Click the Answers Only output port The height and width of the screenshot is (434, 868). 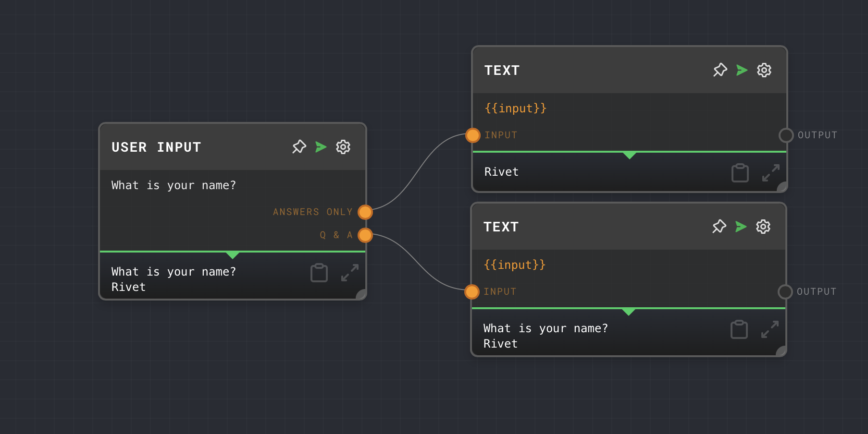(365, 212)
